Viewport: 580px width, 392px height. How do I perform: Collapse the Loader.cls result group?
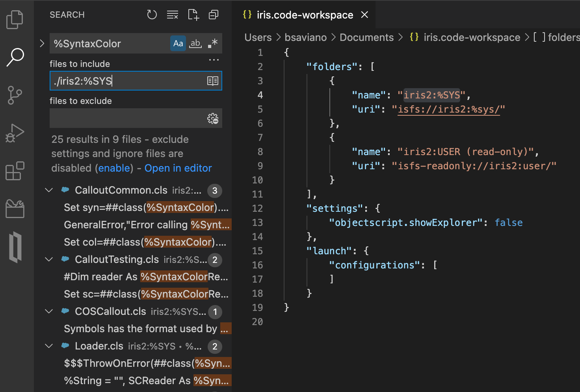click(x=48, y=346)
